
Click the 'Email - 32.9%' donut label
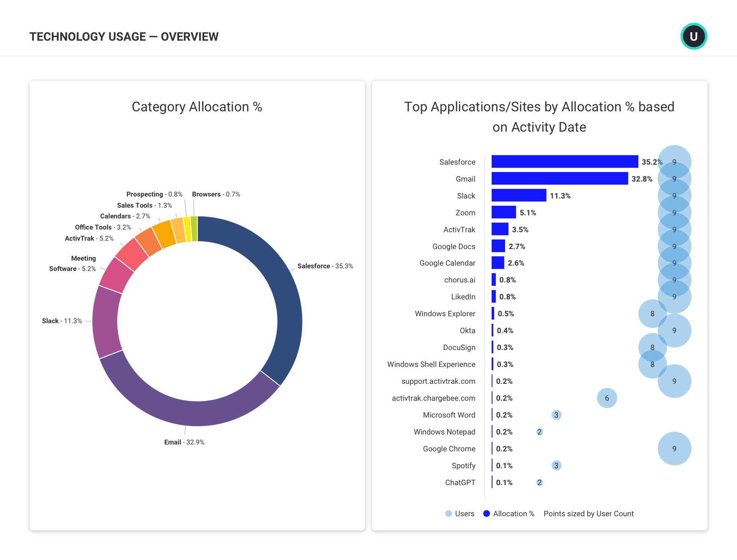click(x=184, y=442)
